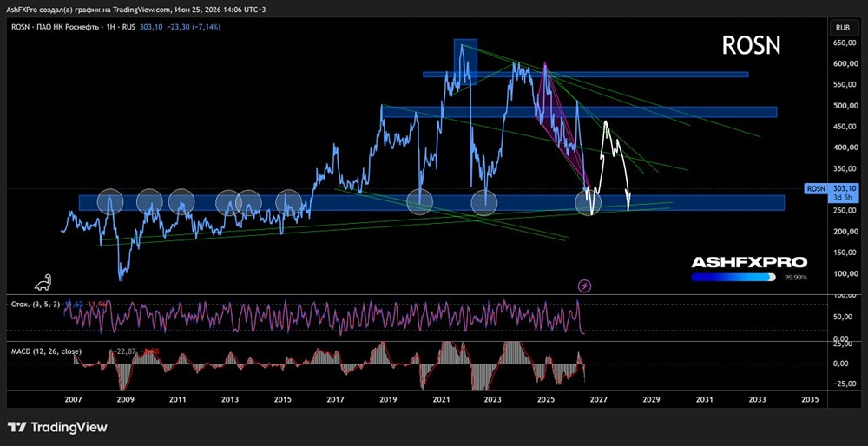Click the 2011 label on time axis
This screenshot has width=868, height=446.
[x=178, y=399]
